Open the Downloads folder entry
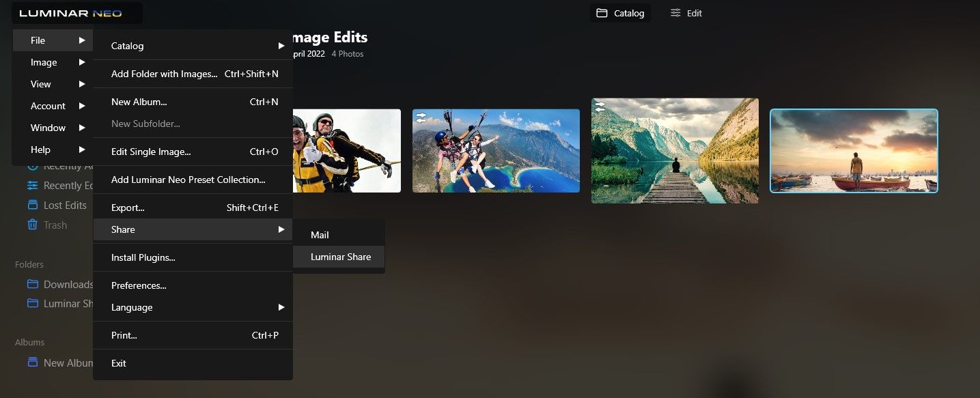Viewport: 980px width, 398px height. [x=68, y=285]
